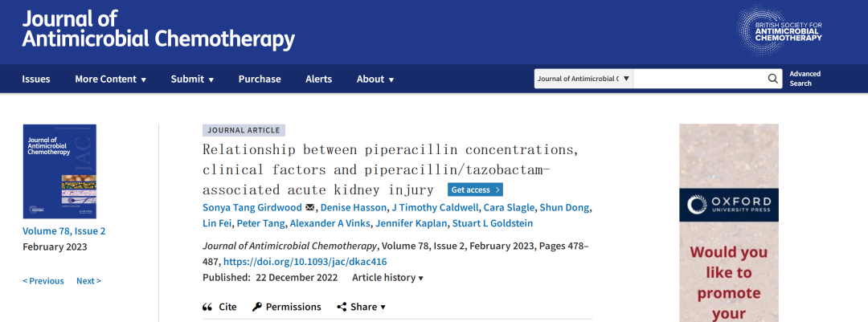
Task: Open the Advanced Search link
Action: tap(805, 79)
